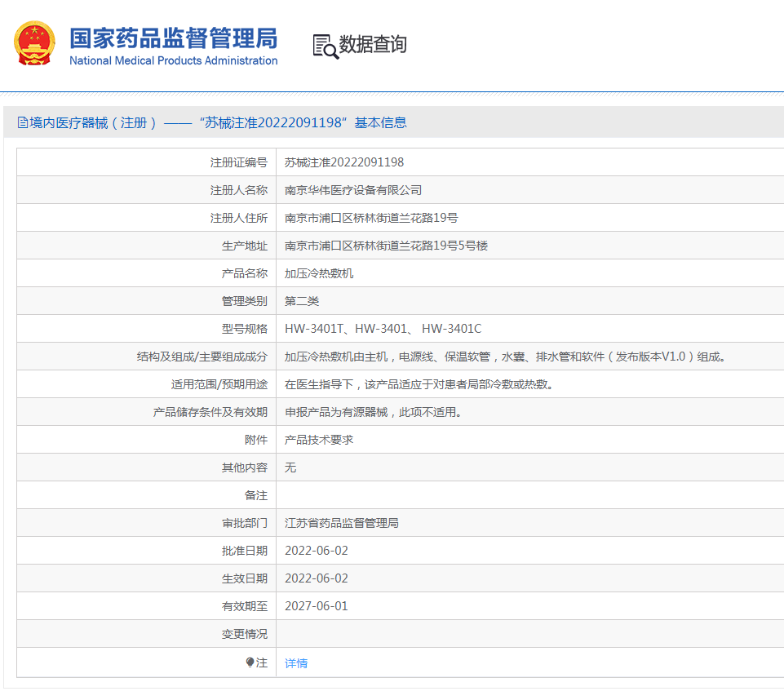Select model specs HW-3401T、HW-3401、HW-3401C
The height and width of the screenshot is (700, 784).
click(x=383, y=329)
